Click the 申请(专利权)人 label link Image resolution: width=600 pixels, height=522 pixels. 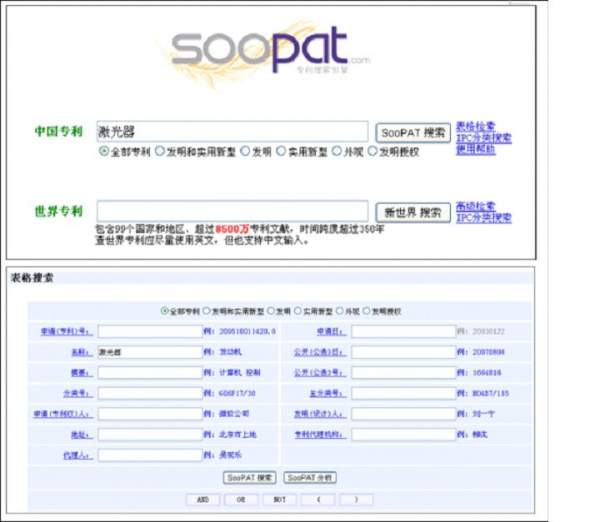[x=63, y=414]
